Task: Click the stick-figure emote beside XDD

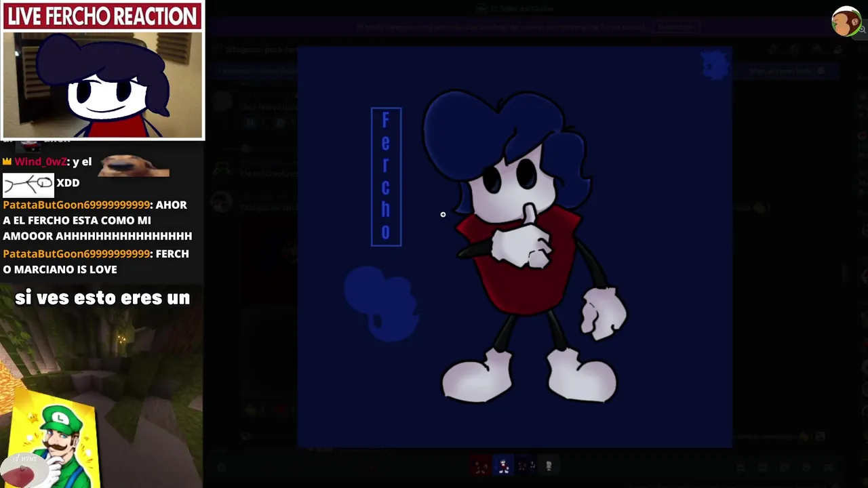Action: (28, 184)
